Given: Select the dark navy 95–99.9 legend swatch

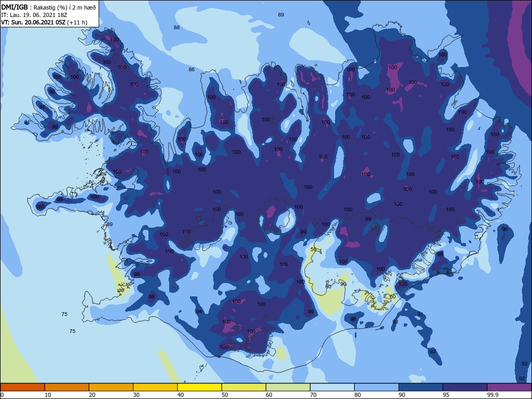Looking at the screenshot, I should tap(465, 387).
